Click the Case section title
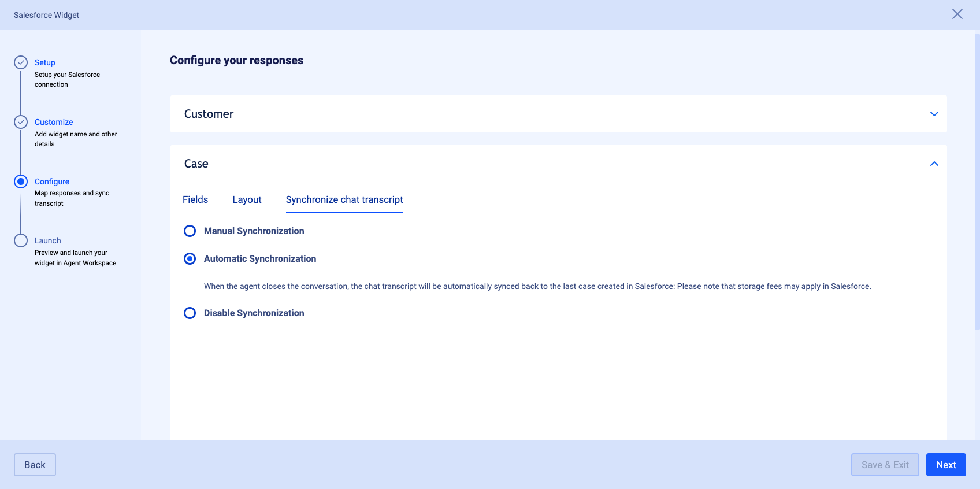This screenshot has width=980, height=489. tap(196, 164)
